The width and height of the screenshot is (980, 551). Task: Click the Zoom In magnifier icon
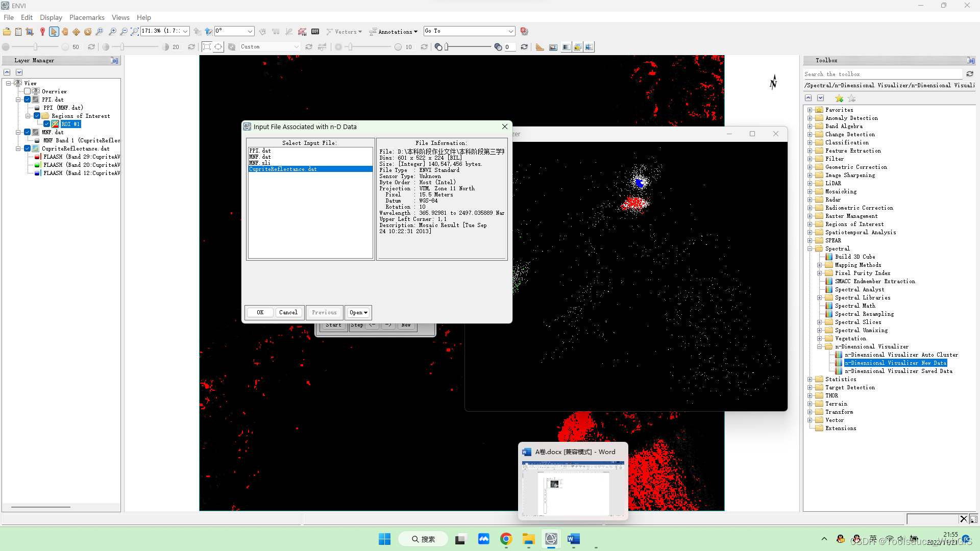pos(112,32)
